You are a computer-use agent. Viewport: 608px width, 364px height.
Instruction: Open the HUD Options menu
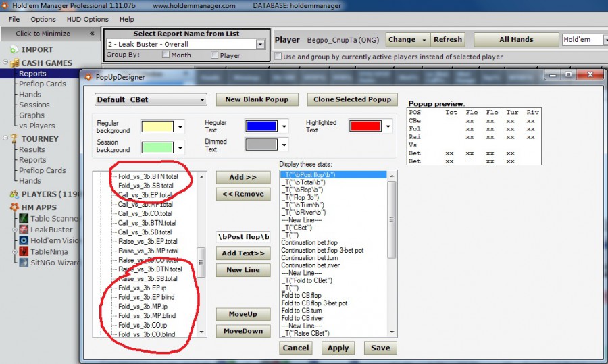pyautogui.click(x=87, y=20)
